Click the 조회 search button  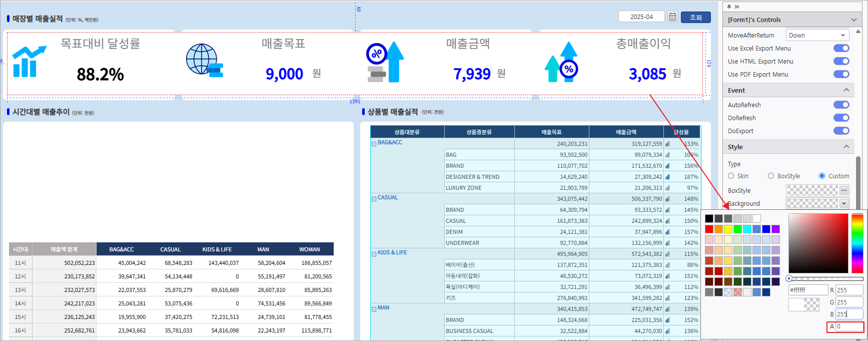click(x=696, y=17)
